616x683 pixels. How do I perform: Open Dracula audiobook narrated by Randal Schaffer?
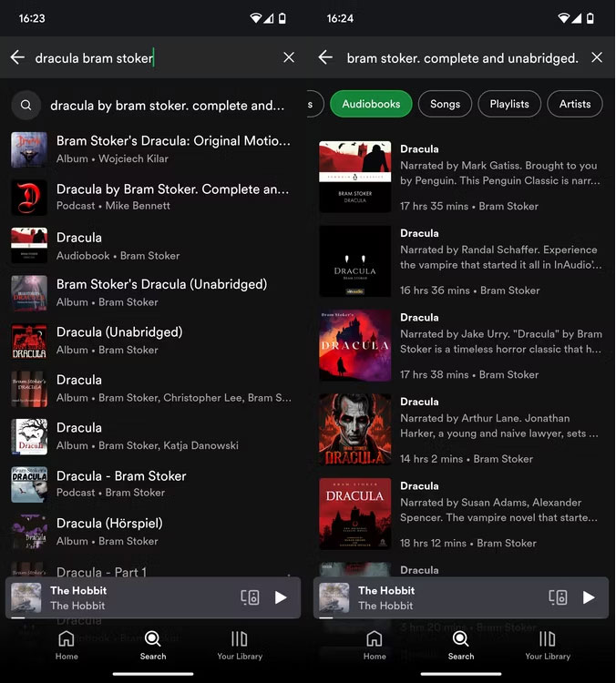[x=462, y=261]
